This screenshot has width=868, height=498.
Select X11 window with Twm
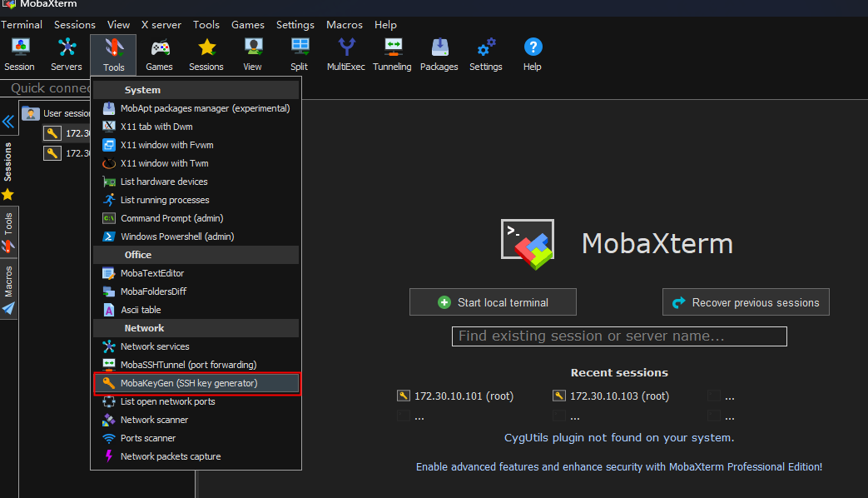pos(196,163)
